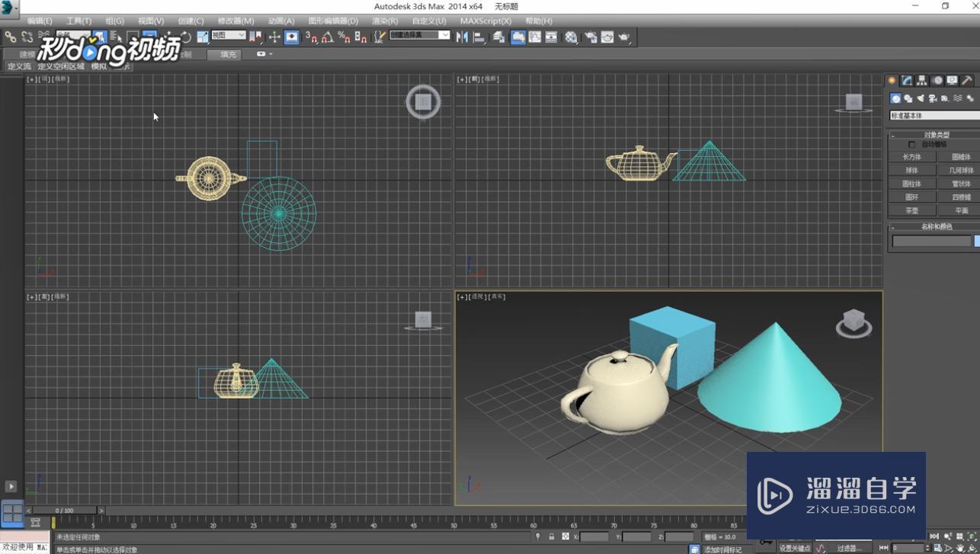Select the Lights category icon
This screenshot has width=980, height=554.
point(921,98)
